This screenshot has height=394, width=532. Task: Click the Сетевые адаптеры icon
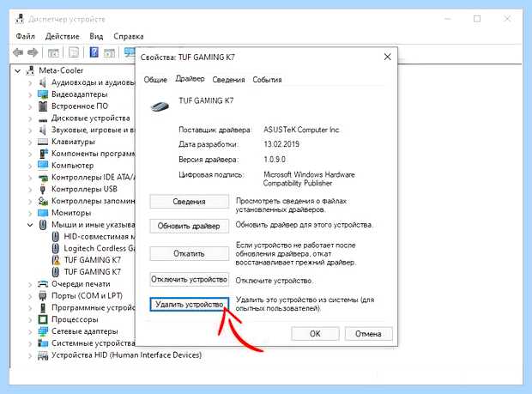click(x=43, y=331)
